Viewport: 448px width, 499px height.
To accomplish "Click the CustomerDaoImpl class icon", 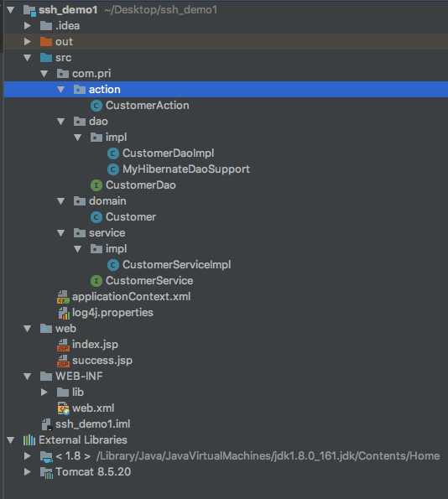I will pyautogui.click(x=113, y=153).
